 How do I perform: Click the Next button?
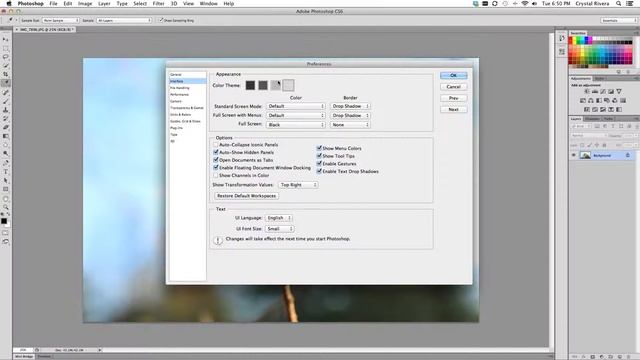tap(453, 110)
